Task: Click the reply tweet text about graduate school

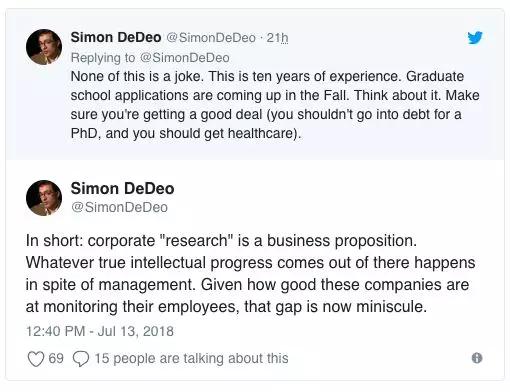Action: 275,105
